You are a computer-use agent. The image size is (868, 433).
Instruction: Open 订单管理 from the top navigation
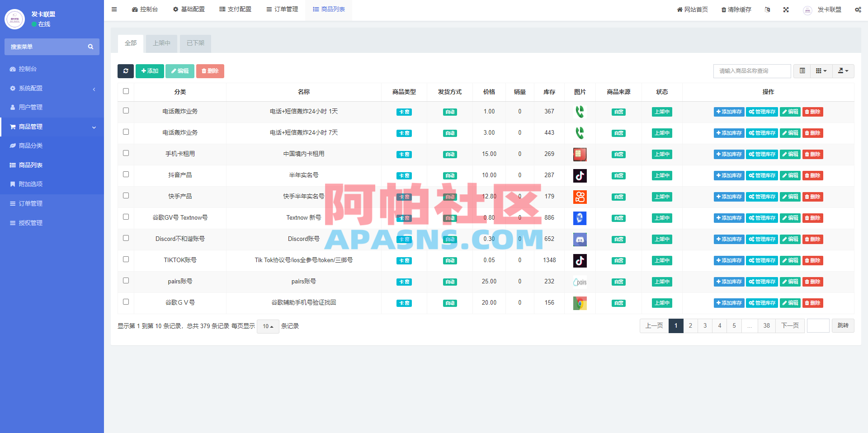point(282,9)
